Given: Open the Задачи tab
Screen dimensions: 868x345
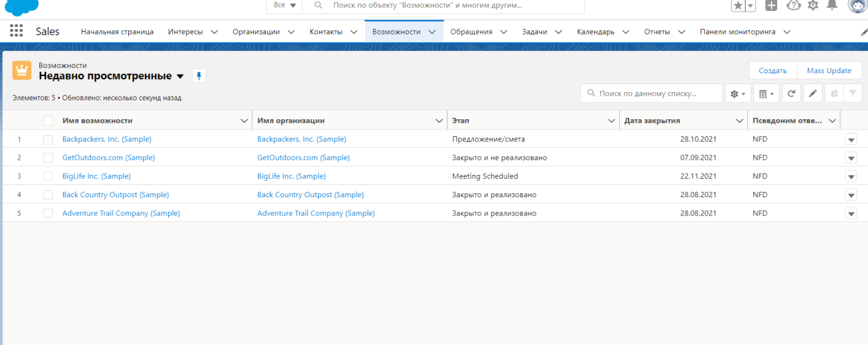Looking at the screenshot, I should tap(534, 32).
